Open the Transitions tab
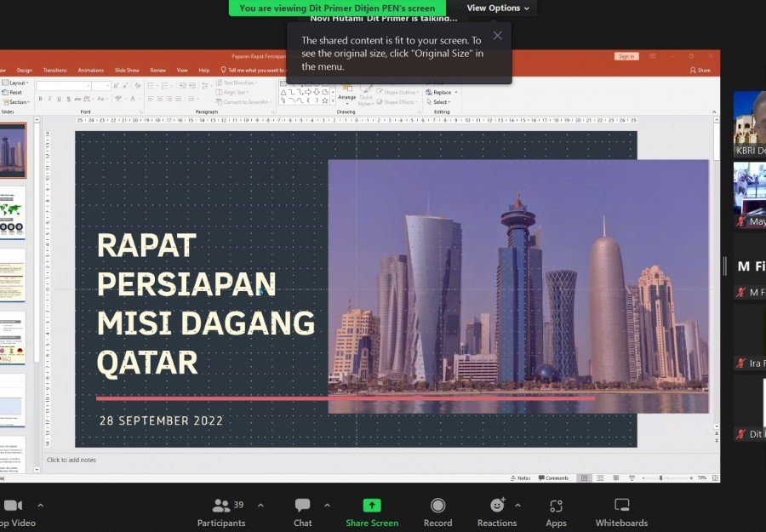 [54, 71]
